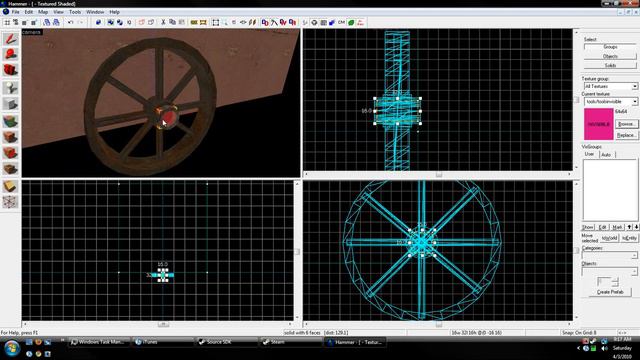The height and width of the screenshot is (360, 640).
Task: Click the Replace texture button
Action: (x=626, y=135)
